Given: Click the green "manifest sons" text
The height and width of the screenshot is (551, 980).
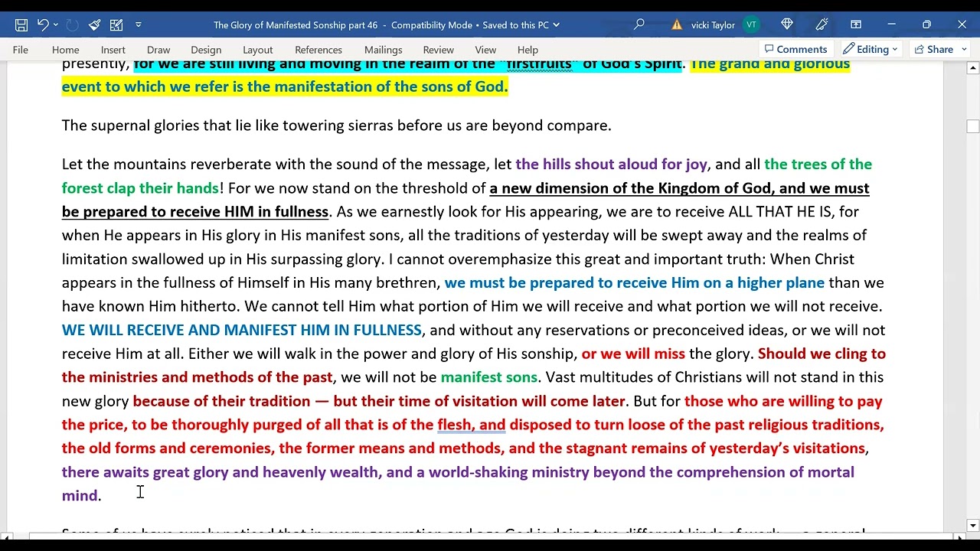Looking at the screenshot, I should coord(488,377).
